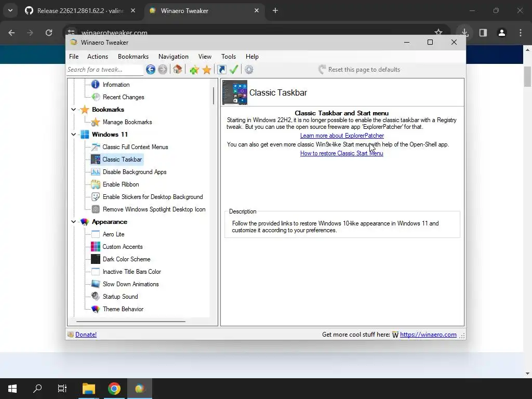
Task: Click the Enable Stickers for Desktop Background icon
Action: [96, 197]
